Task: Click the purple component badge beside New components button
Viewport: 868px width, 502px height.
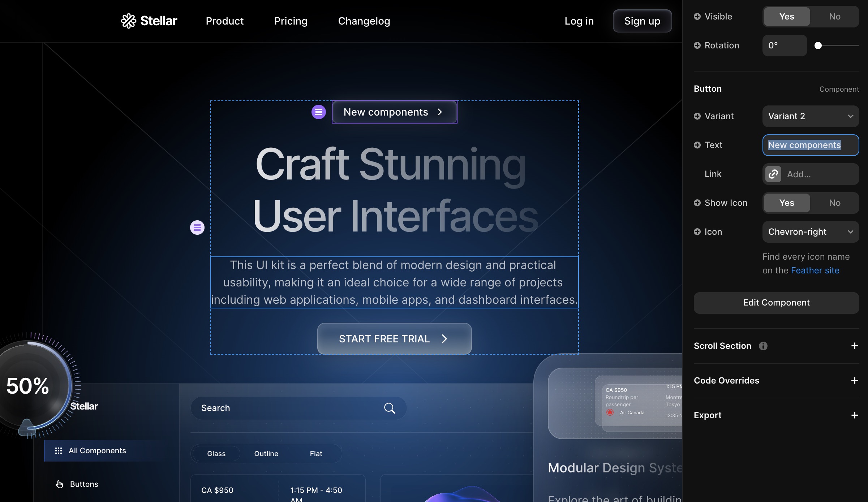Action: pyautogui.click(x=318, y=112)
